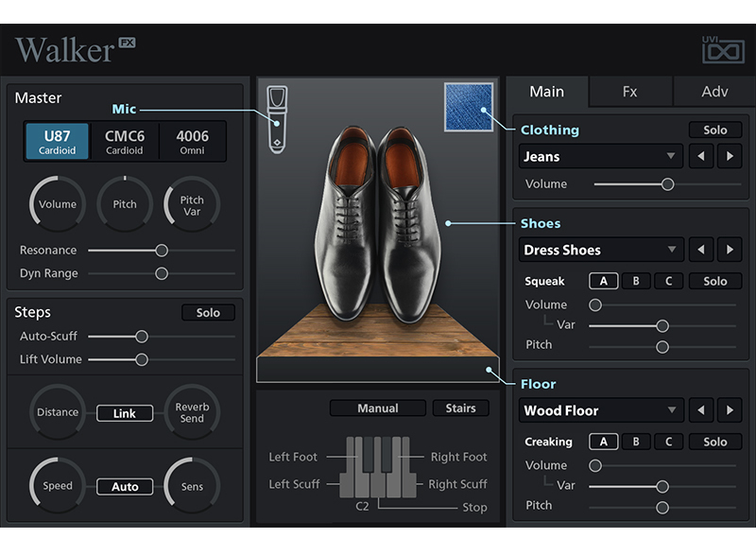
Task: Select Creaking variation C
Action: [668, 442]
